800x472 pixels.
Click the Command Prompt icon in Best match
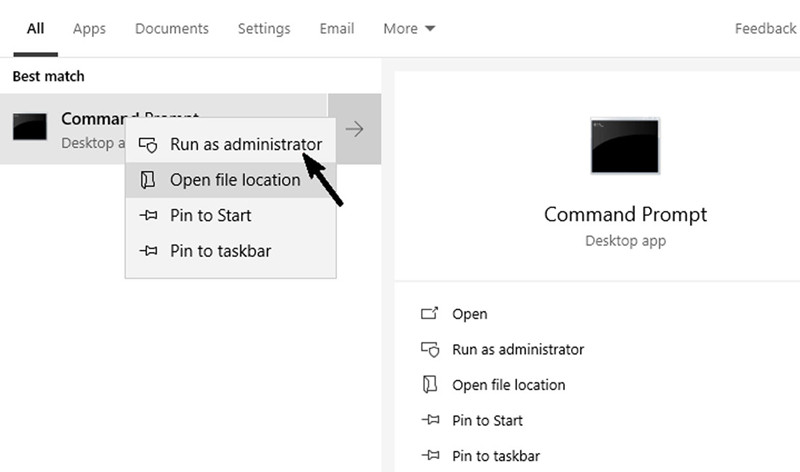point(30,127)
